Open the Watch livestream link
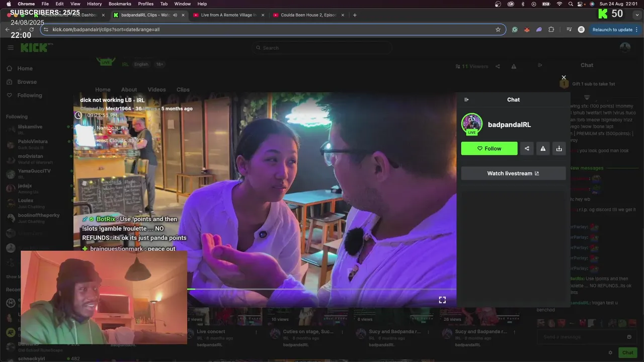The image size is (644, 362). 513,173
